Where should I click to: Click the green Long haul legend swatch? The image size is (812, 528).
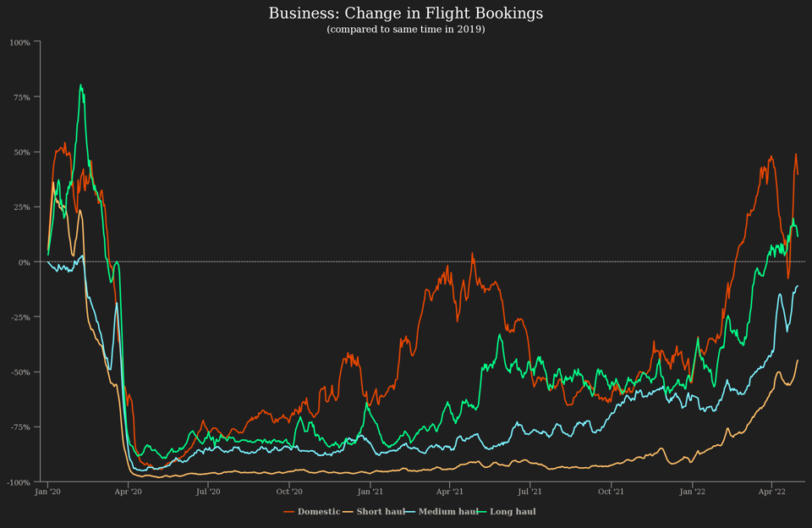483,512
